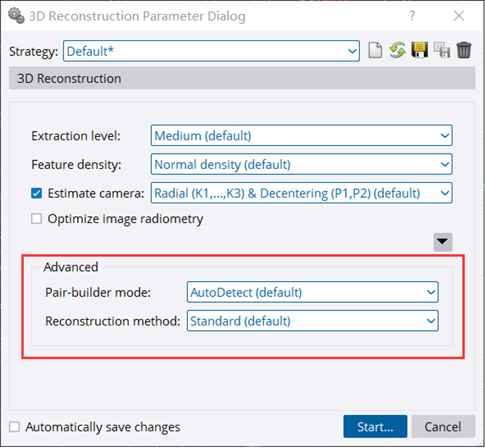Open the Extraction level dropdown
Screen dimensions: 485x448
click(301, 136)
